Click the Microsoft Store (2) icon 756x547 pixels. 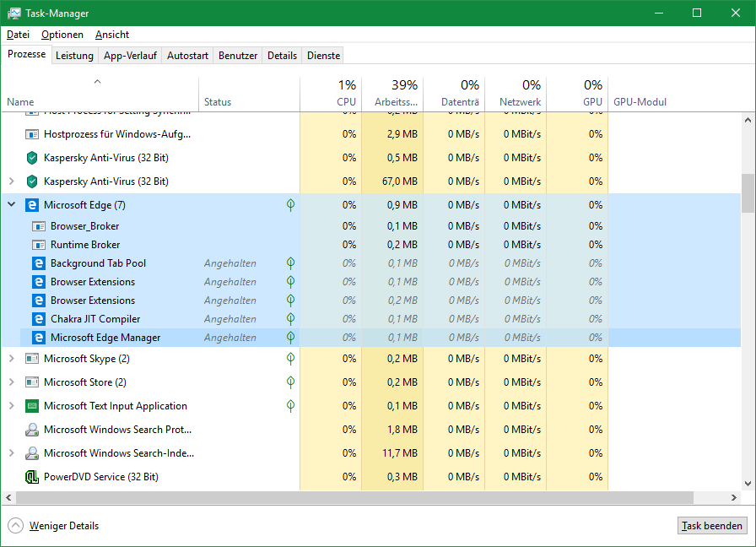coord(32,382)
